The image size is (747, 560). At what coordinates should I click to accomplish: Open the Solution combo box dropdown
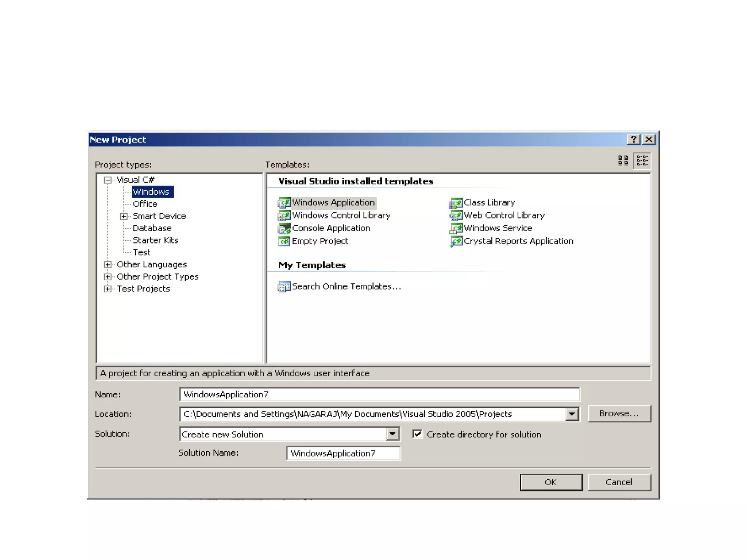pyautogui.click(x=392, y=434)
